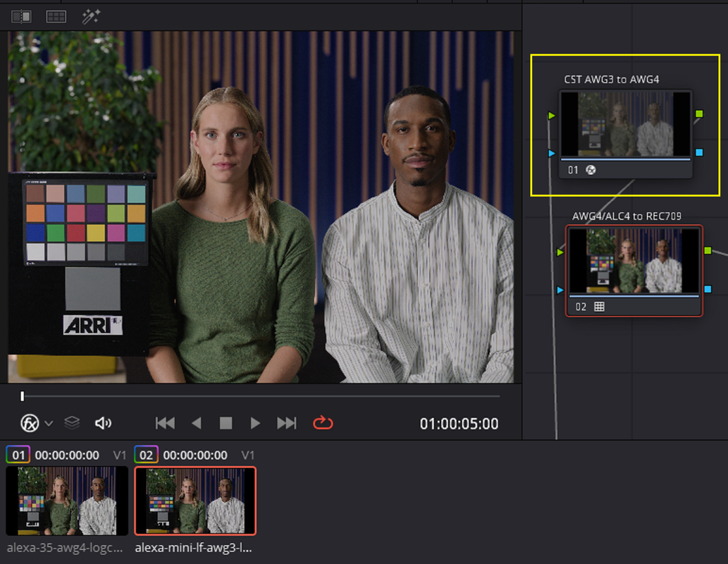Play the clip in reverse
This screenshot has width=728, height=564.
click(197, 423)
